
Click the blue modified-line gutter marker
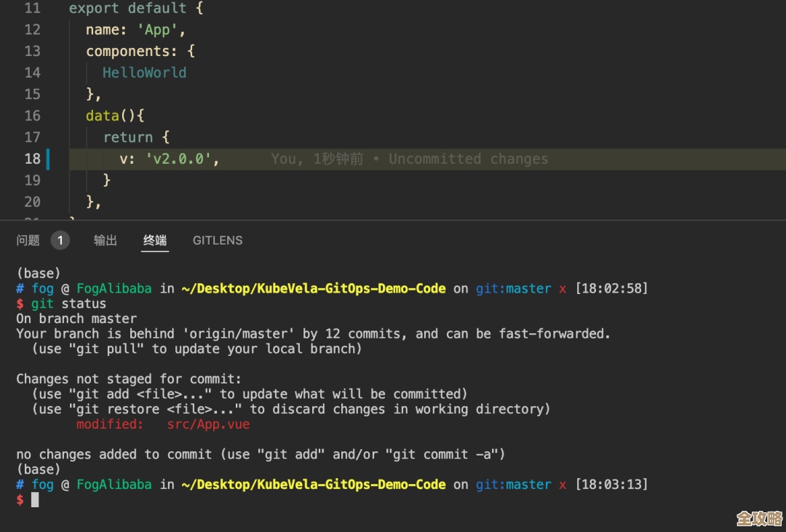tap(48, 159)
